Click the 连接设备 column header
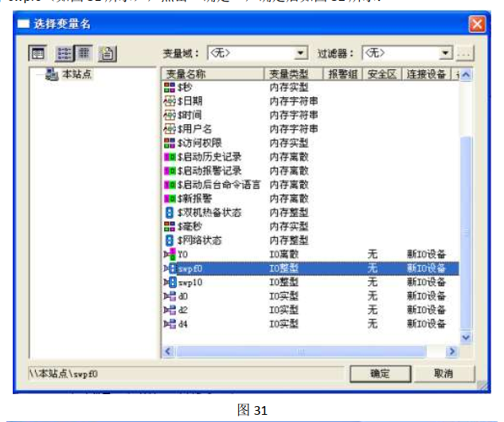 point(425,73)
